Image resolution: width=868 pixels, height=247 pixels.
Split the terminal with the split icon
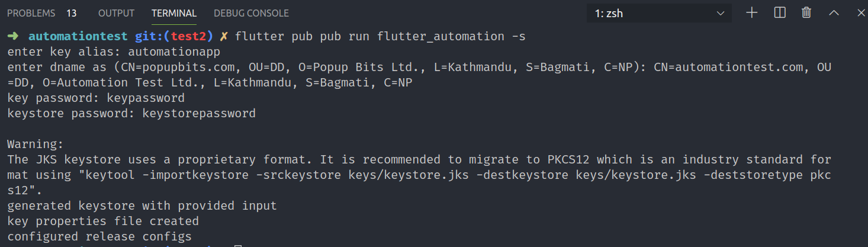coord(780,12)
